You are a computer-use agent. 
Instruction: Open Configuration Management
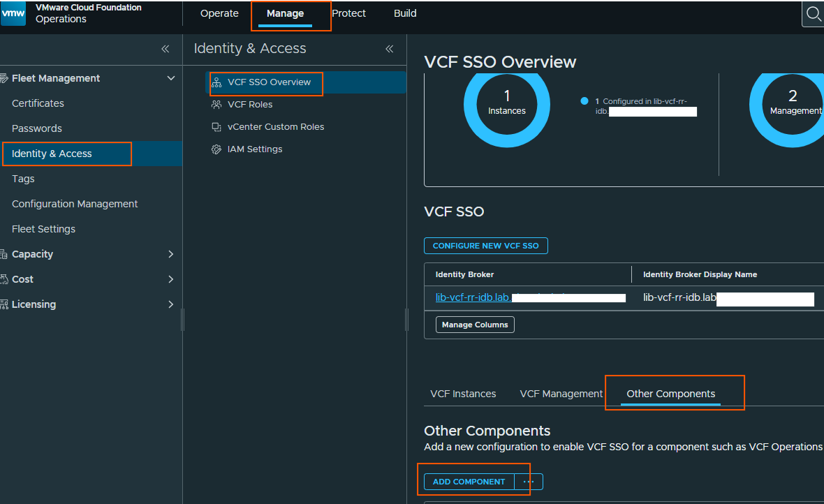pyautogui.click(x=75, y=204)
